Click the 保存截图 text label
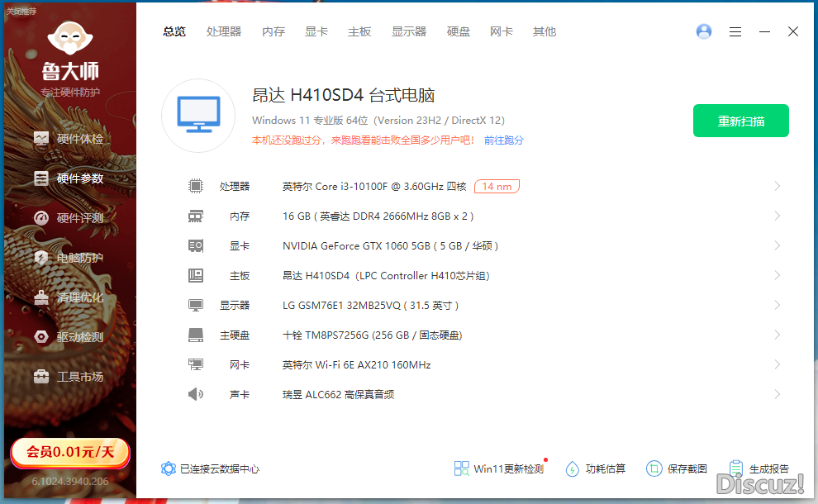This screenshot has height=504, width=818. point(687,469)
